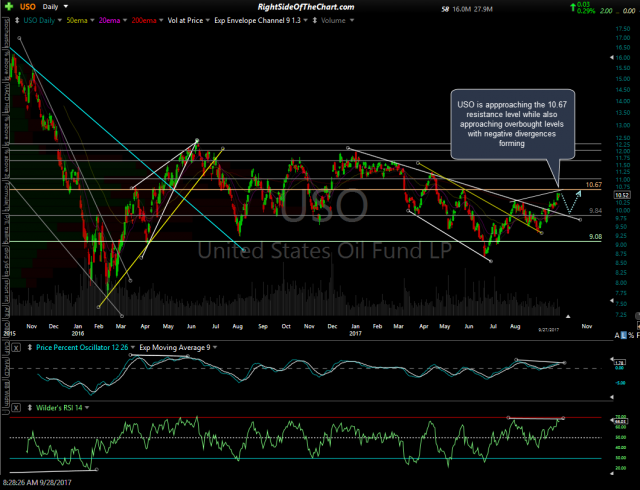Close the Price Percent Oscillator subchart

pyautogui.click(x=16, y=348)
